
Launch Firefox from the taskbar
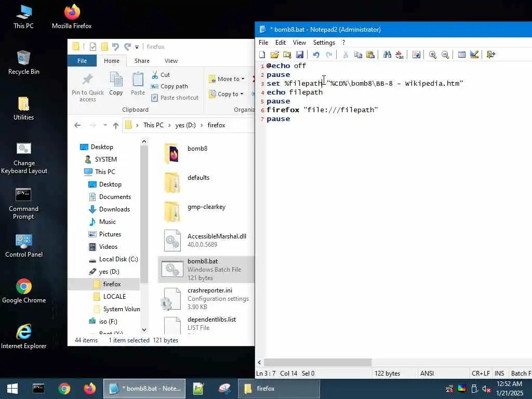89,389
